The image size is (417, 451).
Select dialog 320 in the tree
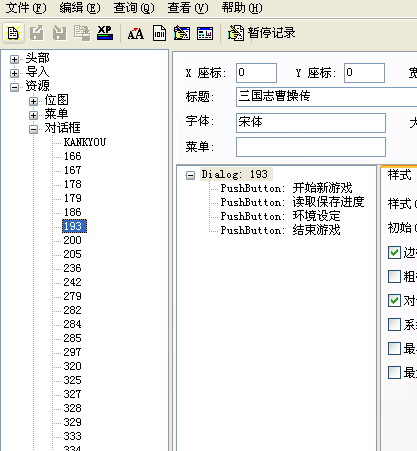(72, 366)
